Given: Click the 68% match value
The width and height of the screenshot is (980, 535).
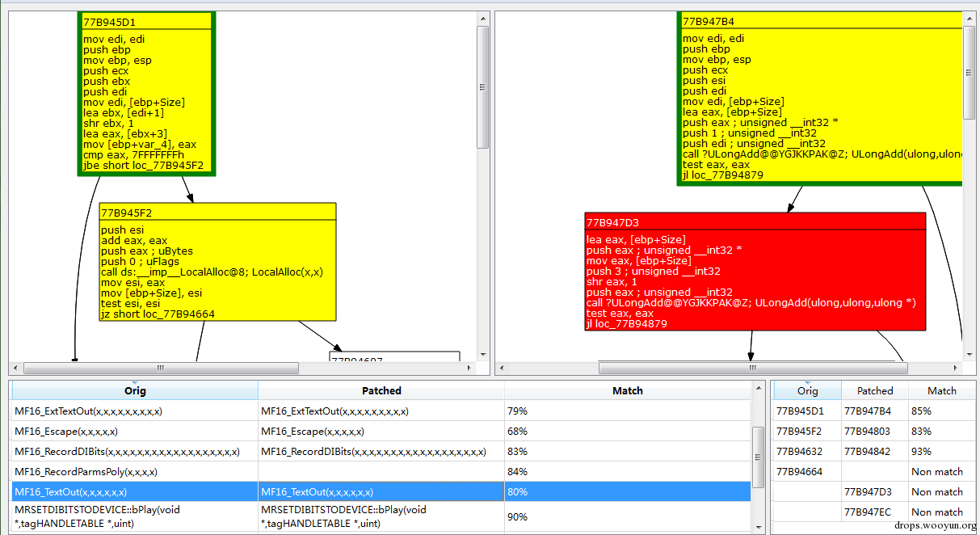Looking at the screenshot, I should tap(517, 432).
